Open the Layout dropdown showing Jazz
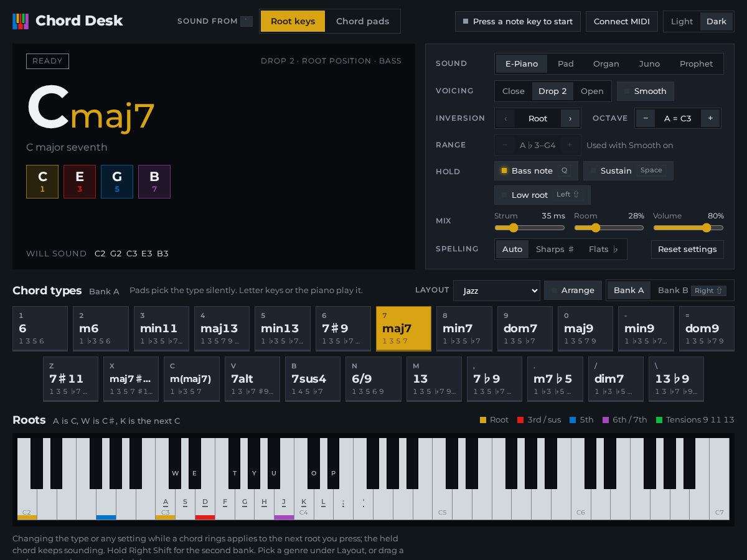This screenshot has width=747, height=560. pos(497,291)
